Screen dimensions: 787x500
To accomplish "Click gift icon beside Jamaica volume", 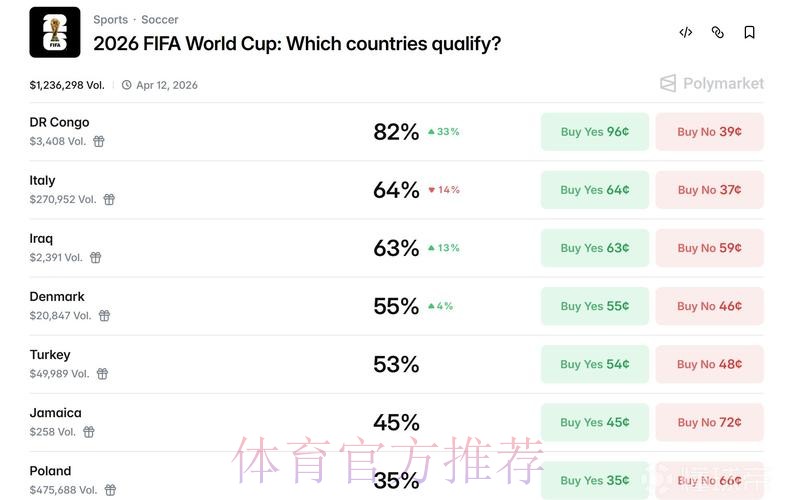I will 89,432.
